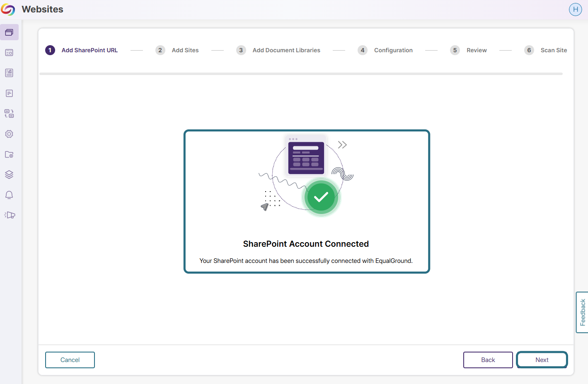Image resolution: width=588 pixels, height=384 pixels.
Task: Open the layers stack icon in sidebar
Action: tap(9, 175)
